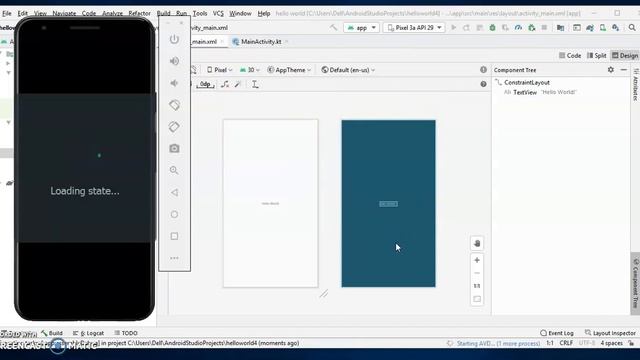Click the Run app play icon
The image size is (640, 360).
point(453,28)
